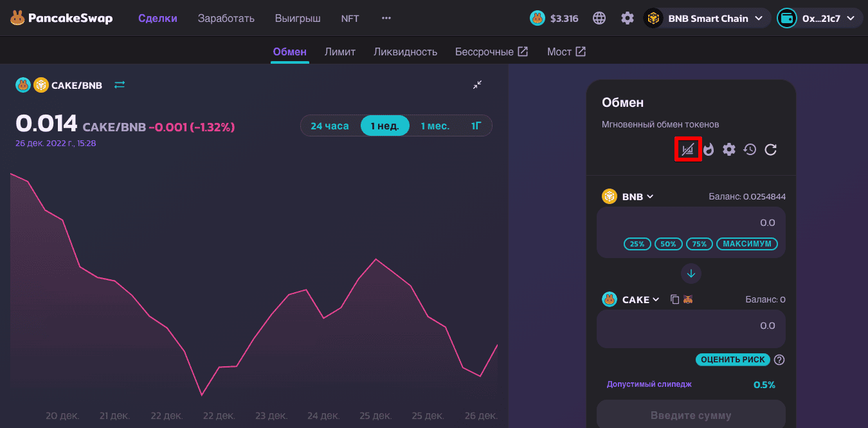
Task: Open the Сделки menu
Action: (x=158, y=18)
